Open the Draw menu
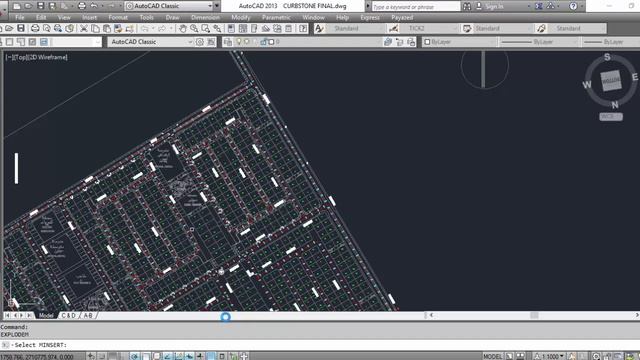The image size is (640, 360). (x=172, y=18)
